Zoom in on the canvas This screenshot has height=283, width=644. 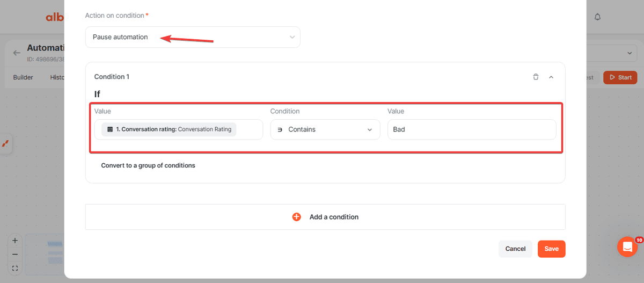point(15,241)
